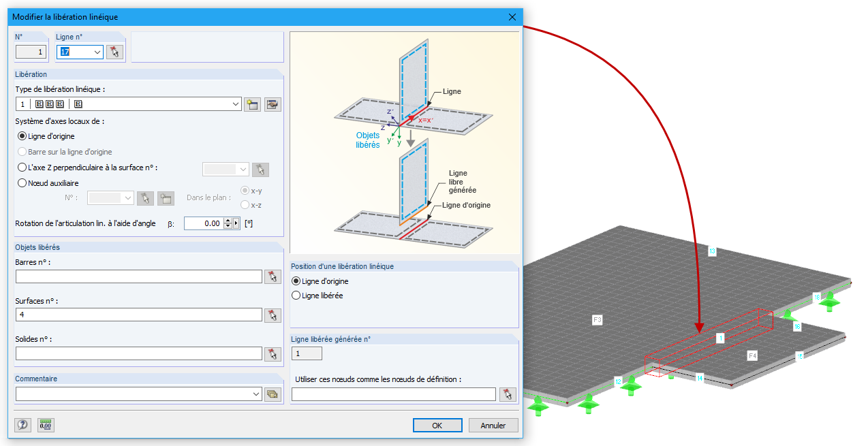Click definition nodes input field
The height and width of the screenshot is (446, 868).
tap(394, 394)
